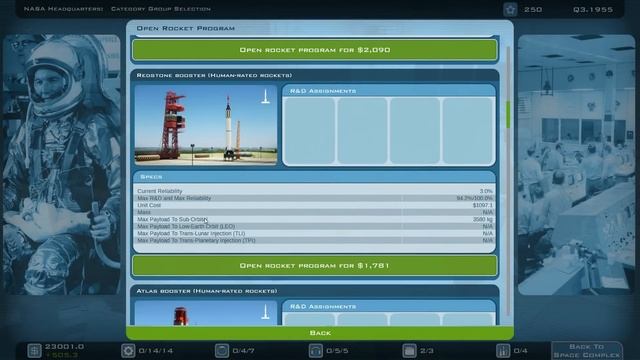Click the NASA Headquarters title text
The width and height of the screenshot is (640, 360).
coord(64,9)
